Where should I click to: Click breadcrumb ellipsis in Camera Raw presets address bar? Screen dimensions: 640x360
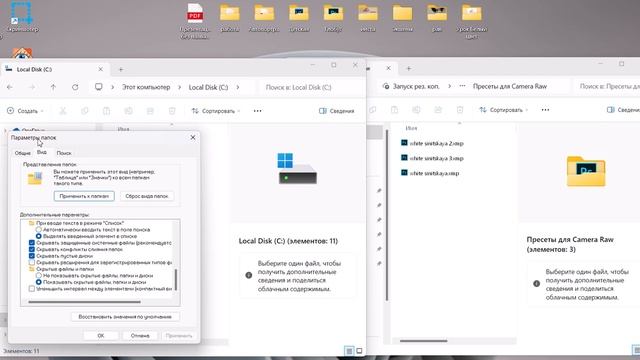point(462,86)
